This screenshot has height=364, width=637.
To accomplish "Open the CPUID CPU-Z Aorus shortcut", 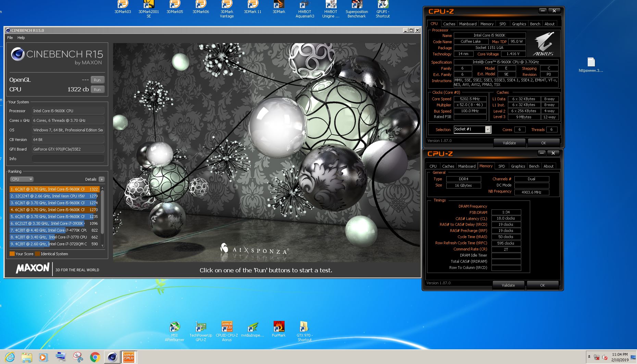I will 227,331.
